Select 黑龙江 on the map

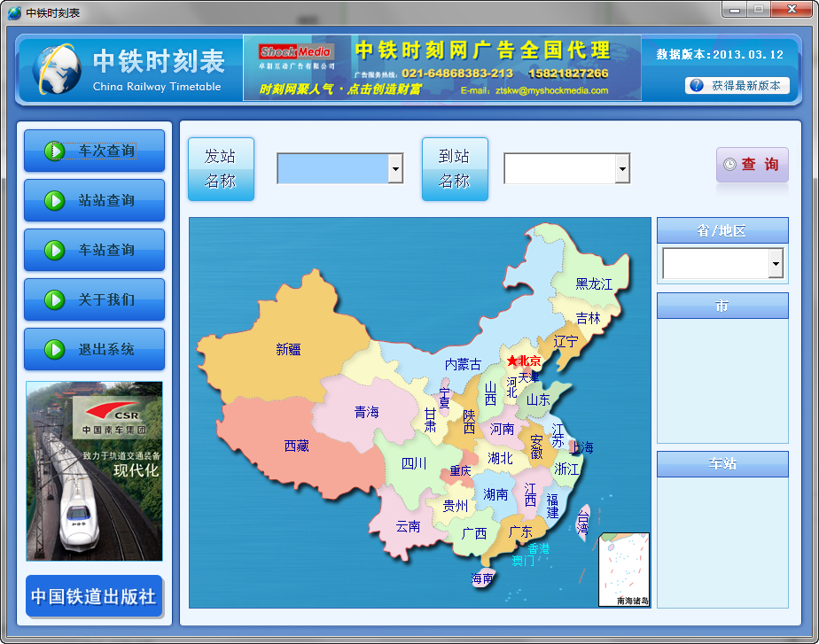pos(594,283)
